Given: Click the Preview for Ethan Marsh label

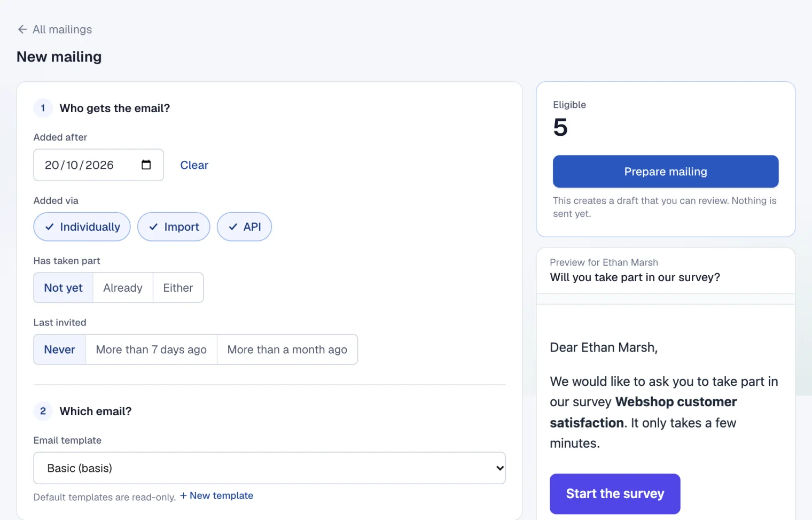Looking at the screenshot, I should tap(604, 262).
